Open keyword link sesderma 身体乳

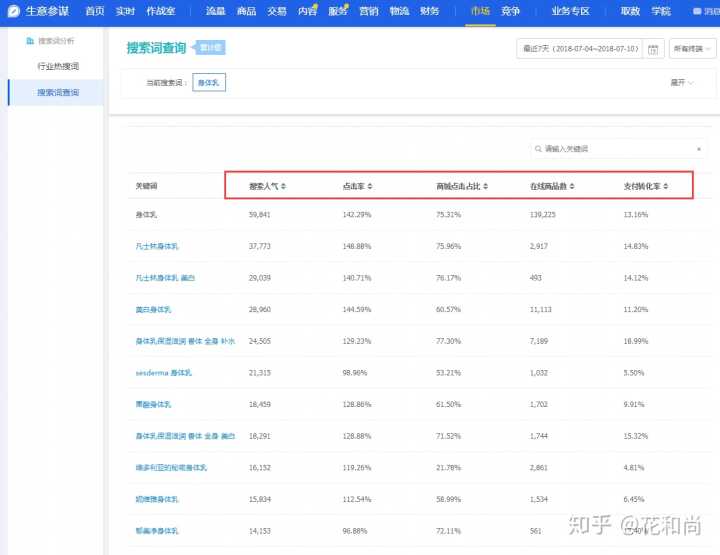(163, 373)
